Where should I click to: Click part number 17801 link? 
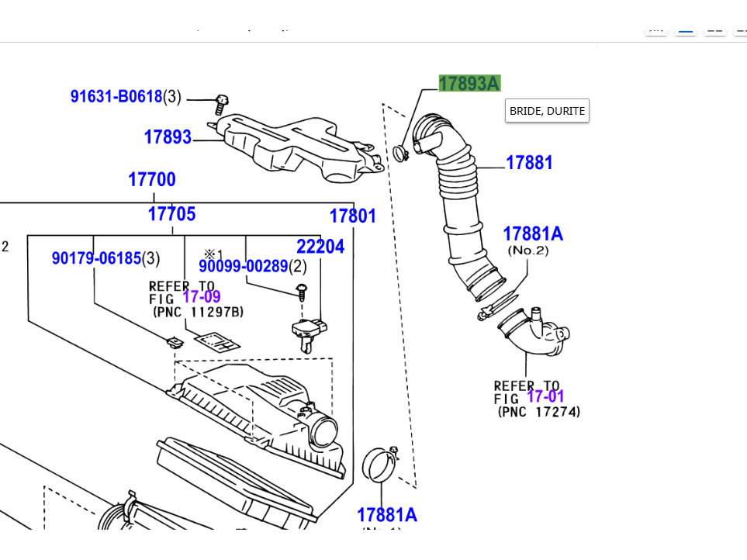[352, 216]
